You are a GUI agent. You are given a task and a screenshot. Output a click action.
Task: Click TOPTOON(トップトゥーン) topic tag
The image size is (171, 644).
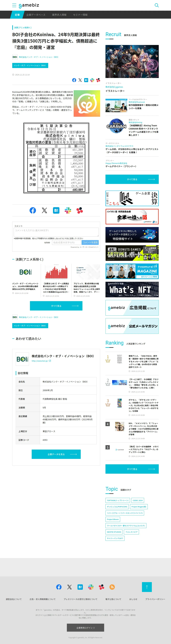(x=118, y=501)
